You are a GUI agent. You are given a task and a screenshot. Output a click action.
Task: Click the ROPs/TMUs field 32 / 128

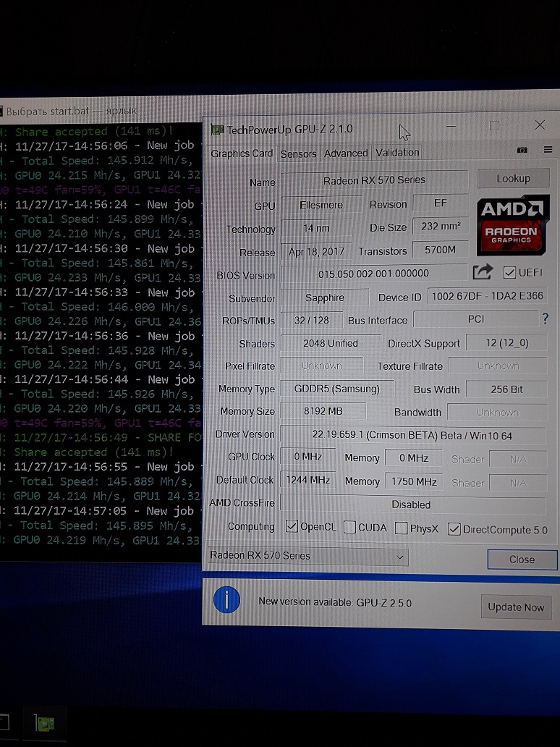[x=312, y=320]
